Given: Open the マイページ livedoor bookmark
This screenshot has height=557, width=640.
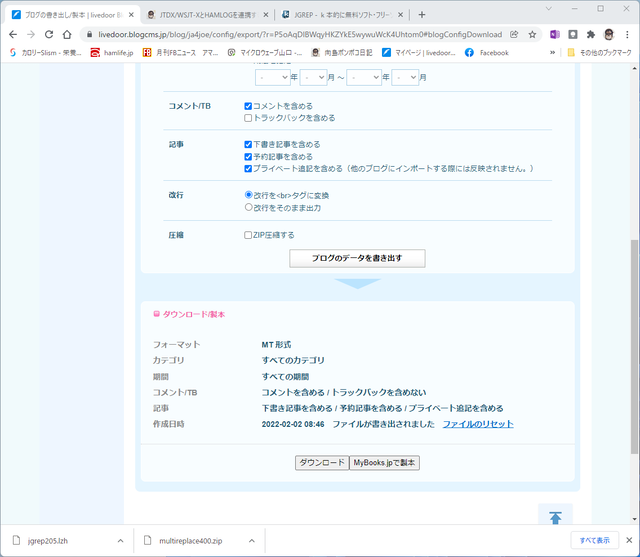Looking at the screenshot, I should pyautogui.click(x=419, y=53).
